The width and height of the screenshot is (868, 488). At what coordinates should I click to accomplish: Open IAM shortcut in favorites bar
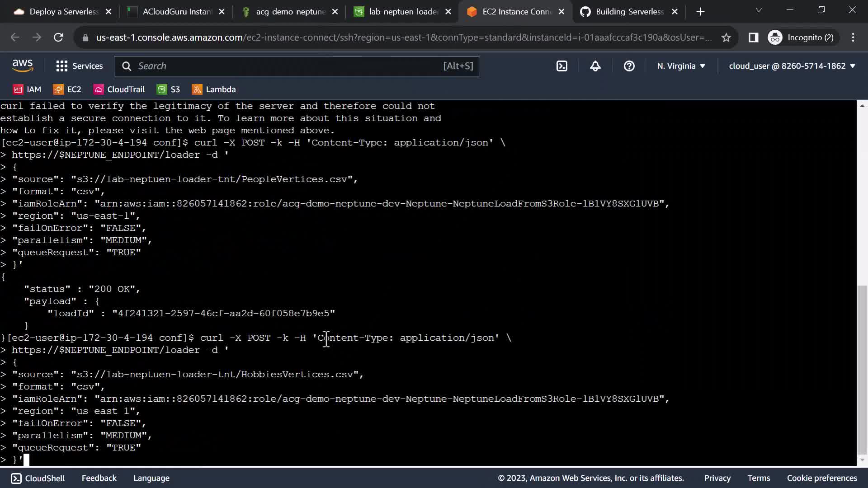pyautogui.click(x=28, y=89)
